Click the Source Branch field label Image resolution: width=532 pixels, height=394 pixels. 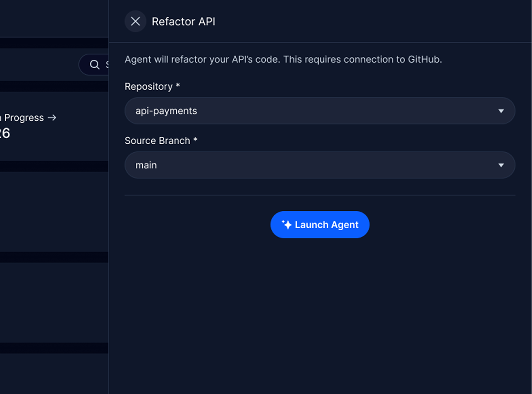(x=157, y=141)
